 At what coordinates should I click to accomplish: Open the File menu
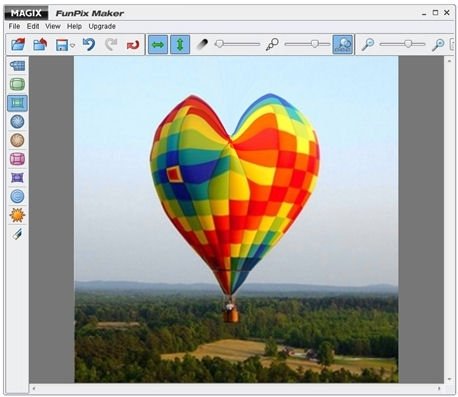tap(14, 26)
